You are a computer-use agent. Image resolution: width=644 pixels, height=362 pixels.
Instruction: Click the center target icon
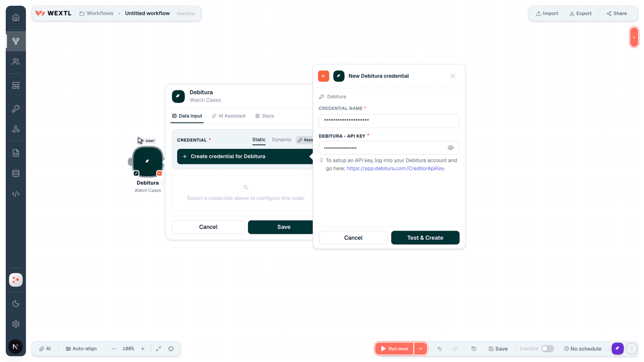[171, 349]
